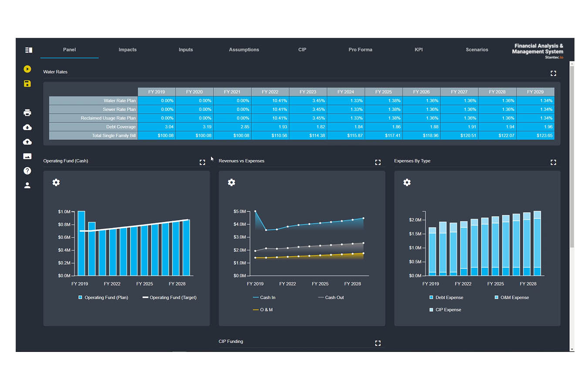Expand the Water Rates panel fullscreen
The image size is (588, 392).
pos(553,74)
